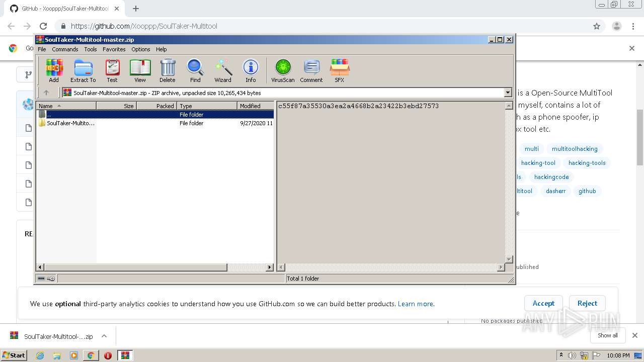Image resolution: width=644 pixels, height=362 pixels.
Task: Click the key password icon in status bar
Action: [x=51, y=278]
